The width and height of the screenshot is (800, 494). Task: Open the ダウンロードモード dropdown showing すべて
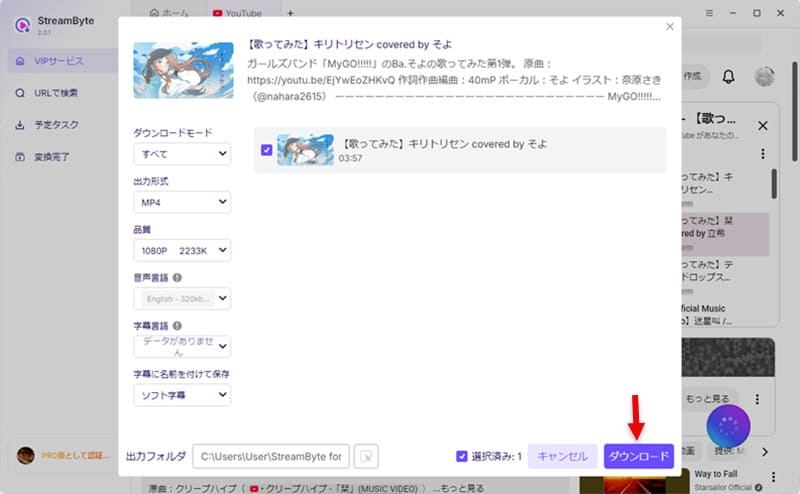182,154
